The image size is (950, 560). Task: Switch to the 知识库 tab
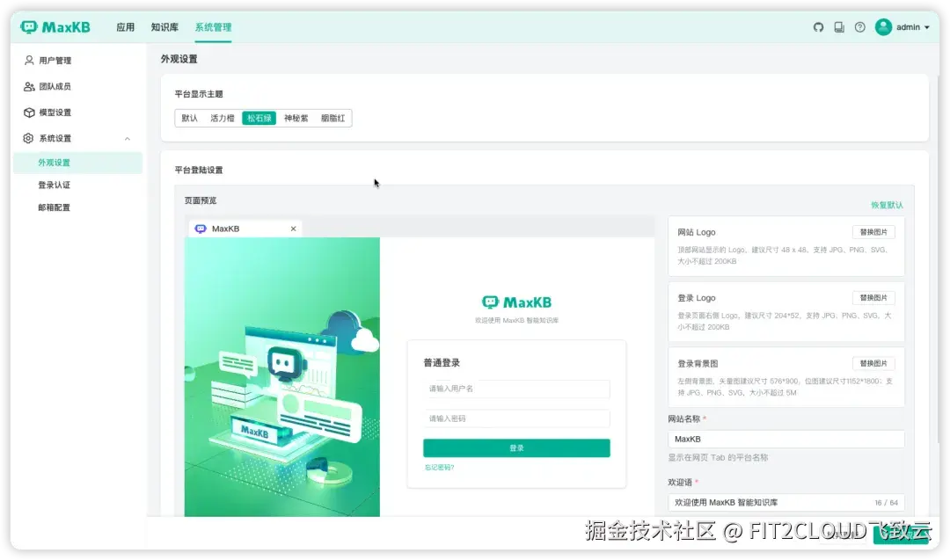[164, 27]
